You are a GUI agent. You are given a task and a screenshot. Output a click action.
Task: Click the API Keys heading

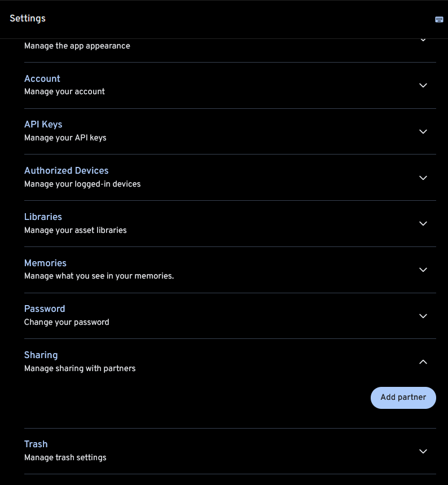(x=43, y=125)
